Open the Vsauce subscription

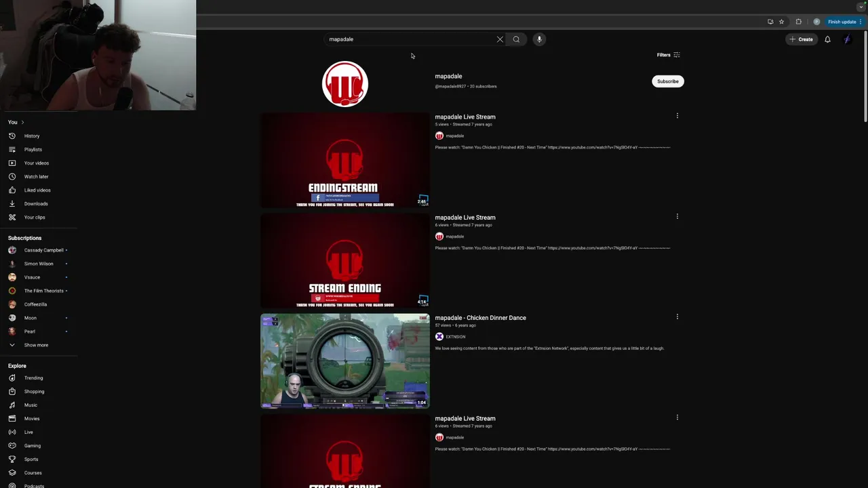pyautogui.click(x=39, y=277)
